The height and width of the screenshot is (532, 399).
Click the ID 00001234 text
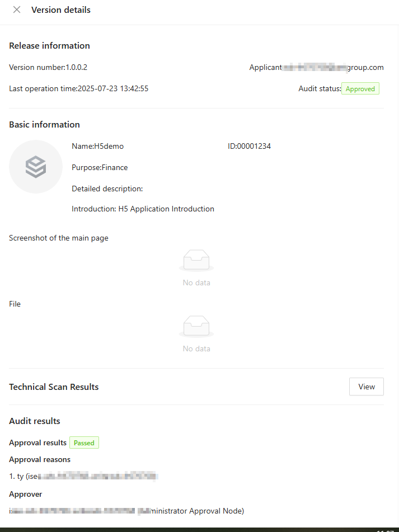pyautogui.click(x=249, y=146)
